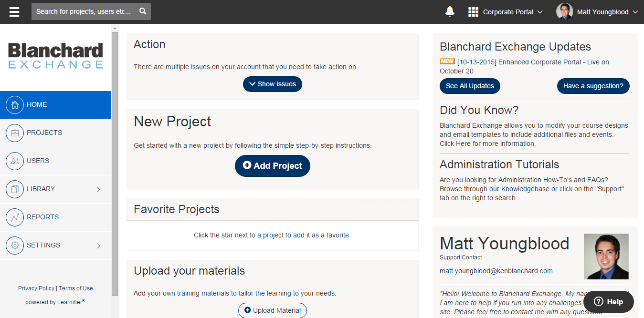
Task: Open the USERS menu item
Action: (55, 161)
